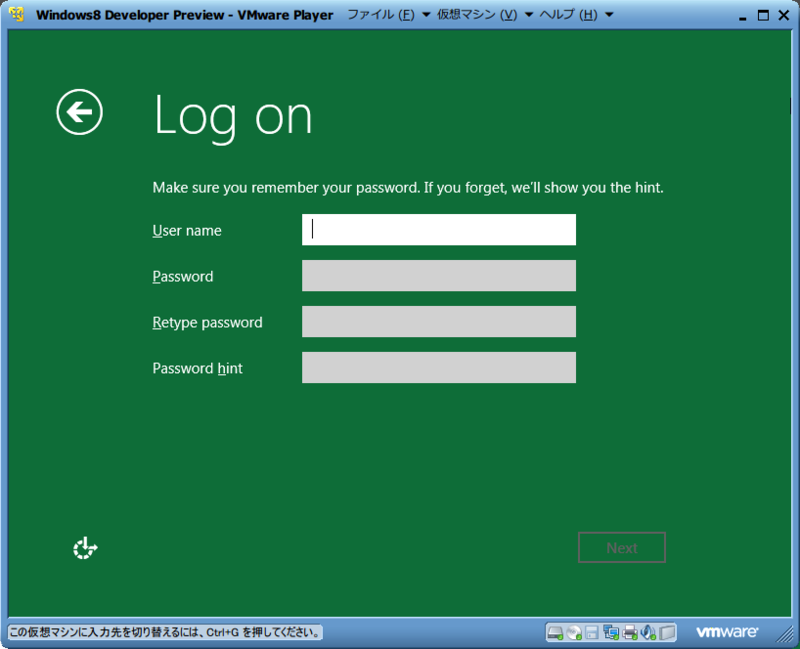Click the Next button
The width and height of the screenshot is (800, 649).
(x=622, y=547)
